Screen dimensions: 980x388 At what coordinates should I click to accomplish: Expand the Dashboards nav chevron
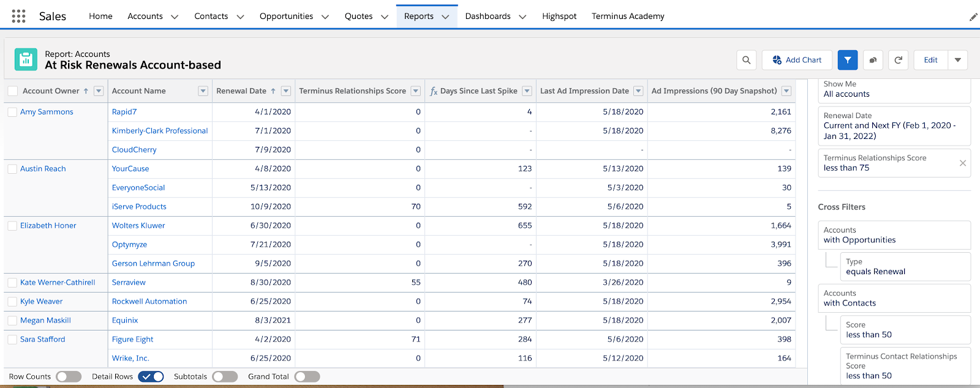522,17
